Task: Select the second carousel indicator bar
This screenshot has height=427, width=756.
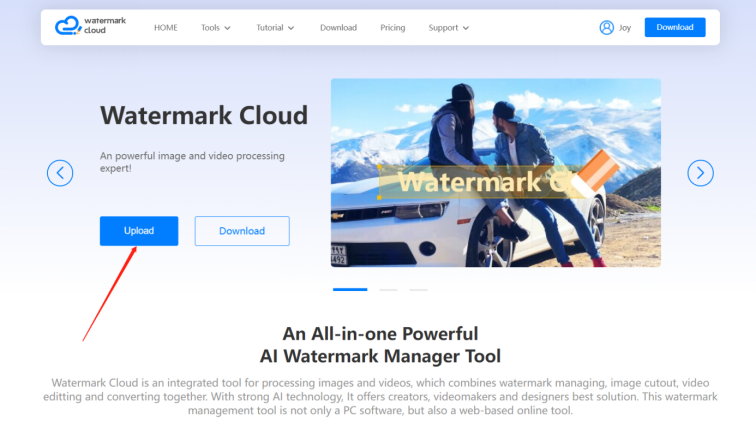Action: coord(388,290)
